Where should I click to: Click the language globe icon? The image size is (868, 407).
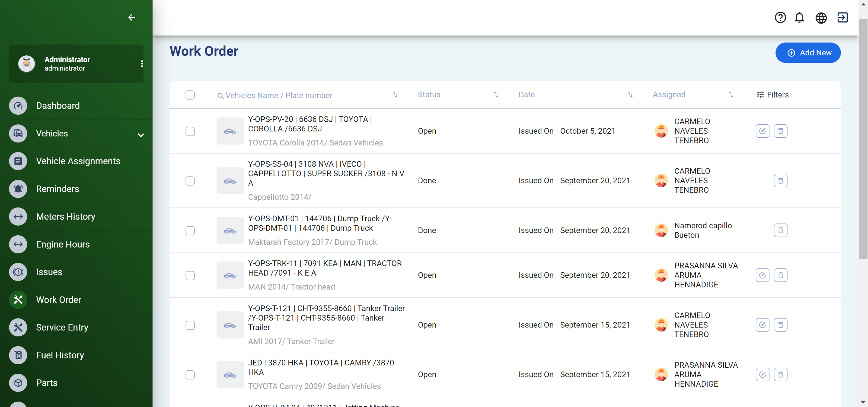821,18
